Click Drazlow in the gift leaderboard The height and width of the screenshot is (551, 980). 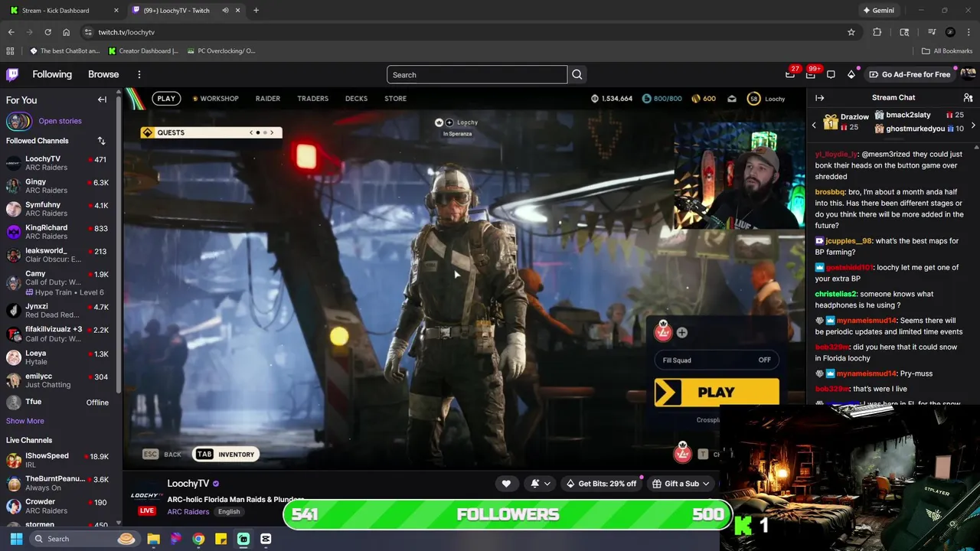(x=846, y=122)
